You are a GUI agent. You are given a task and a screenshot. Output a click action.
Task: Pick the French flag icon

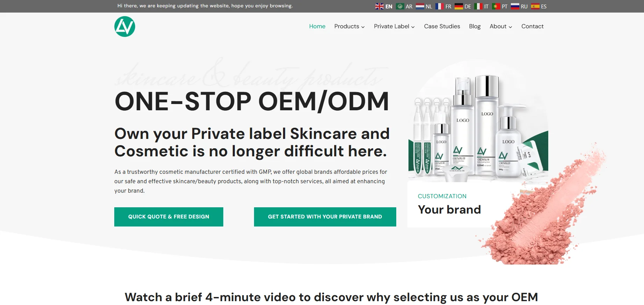pyautogui.click(x=440, y=6)
